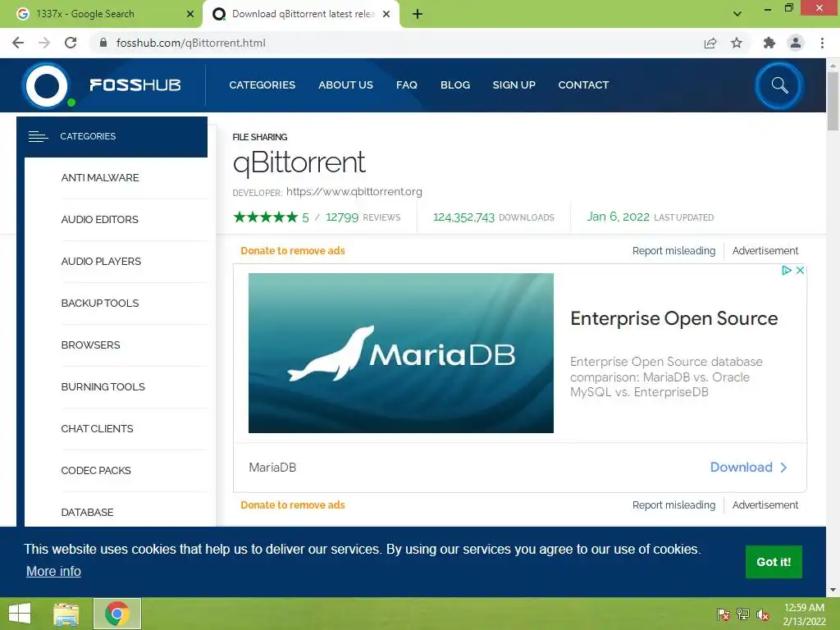Switch to the 1337x Google Search tab
Screen dimensions: 840x630
[x=102, y=14]
